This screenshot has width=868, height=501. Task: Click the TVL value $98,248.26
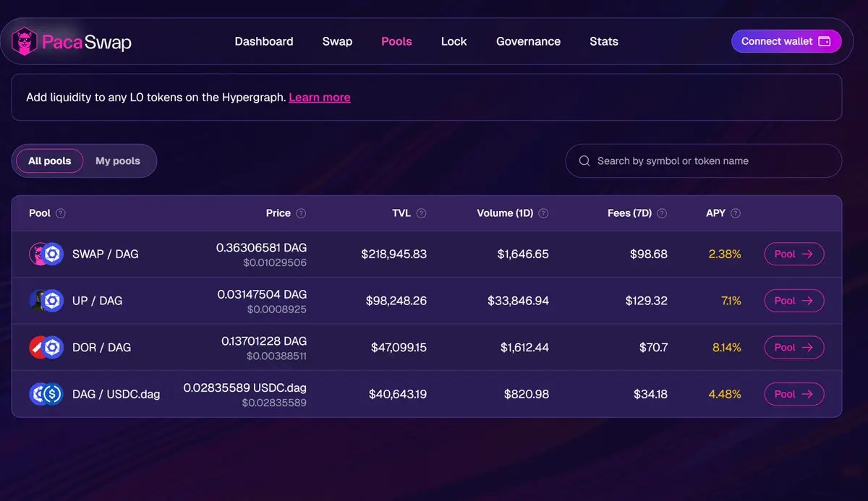tap(396, 301)
